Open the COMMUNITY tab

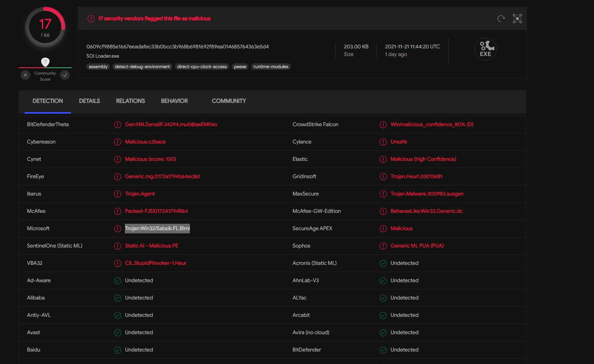tap(229, 101)
